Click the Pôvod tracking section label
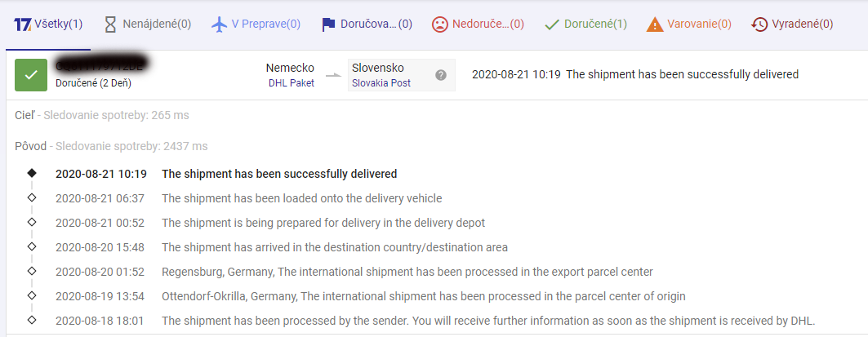Screen dimensions: 868x337 point(31,146)
